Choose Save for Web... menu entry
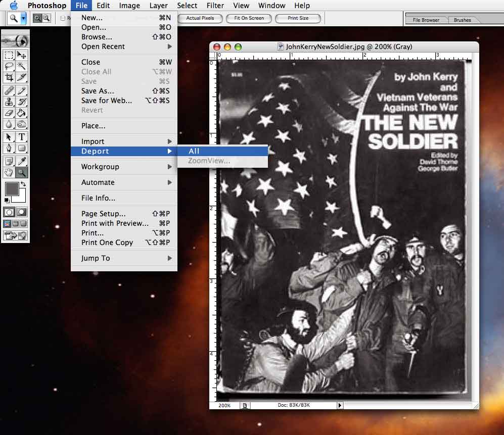This screenshot has width=504, height=435. (124, 101)
